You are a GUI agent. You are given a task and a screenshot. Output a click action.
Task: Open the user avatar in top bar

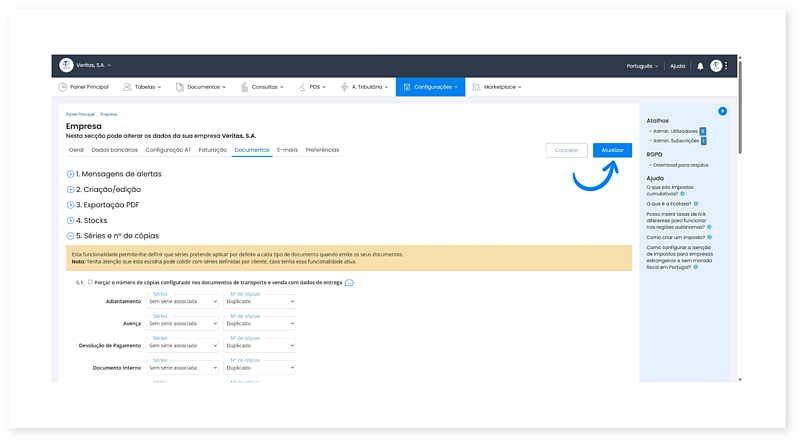[x=715, y=66]
